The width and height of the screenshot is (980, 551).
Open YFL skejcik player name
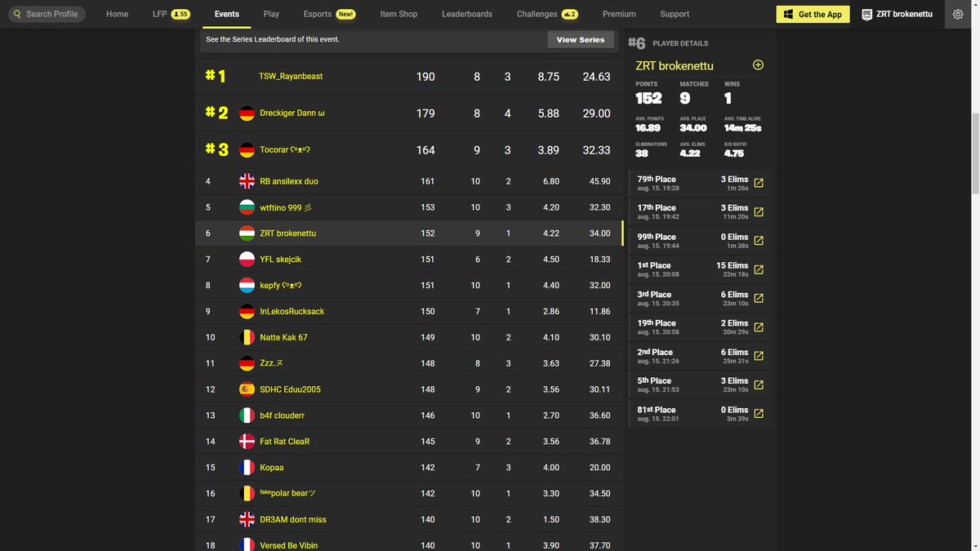(x=280, y=260)
